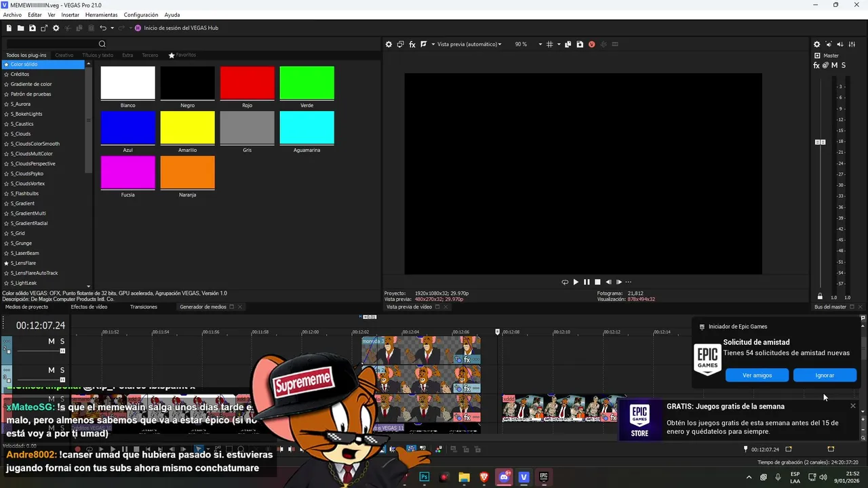Image resolution: width=868 pixels, height=488 pixels.
Task: Copy preview snapshot to clipboard
Action: tap(568, 44)
